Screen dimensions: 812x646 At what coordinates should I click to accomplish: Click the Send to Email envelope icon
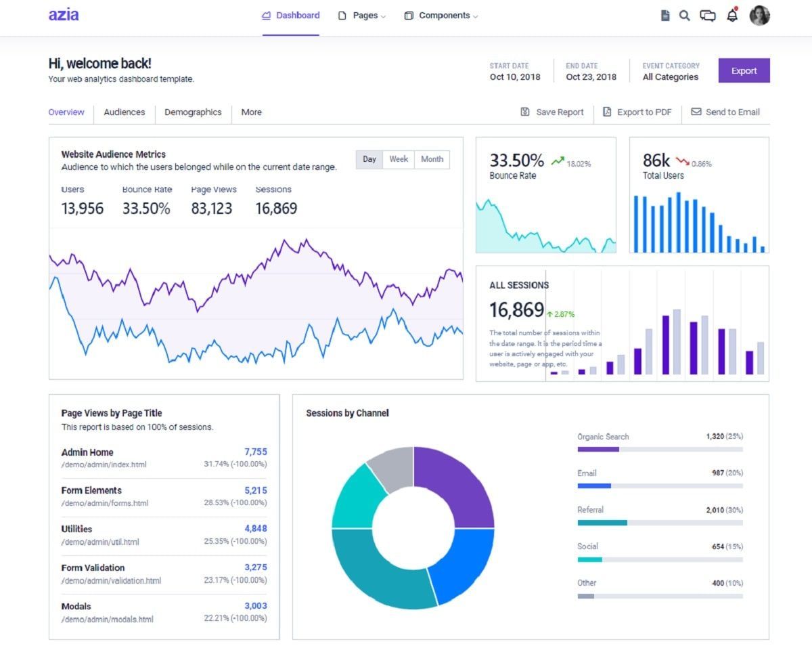(x=694, y=112)
